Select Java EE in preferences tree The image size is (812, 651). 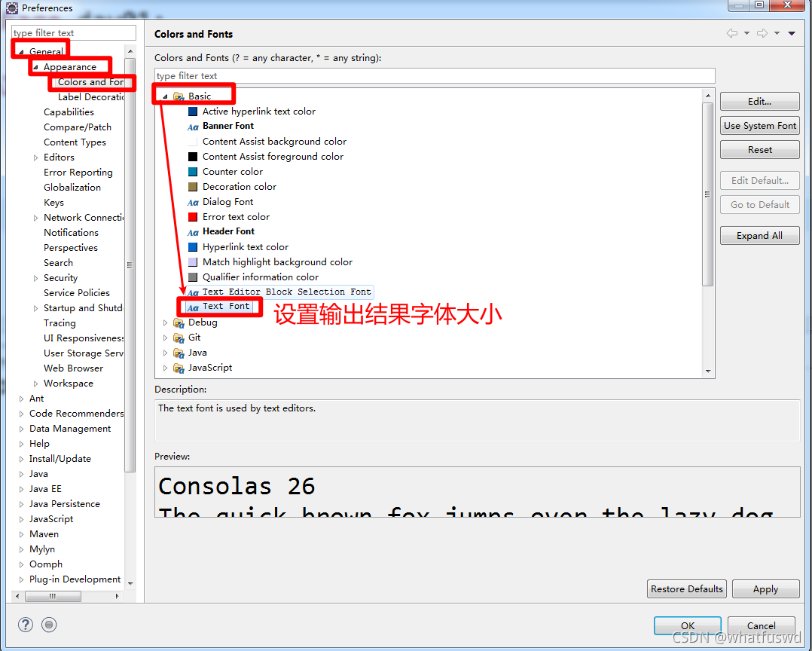pos(45,489)
